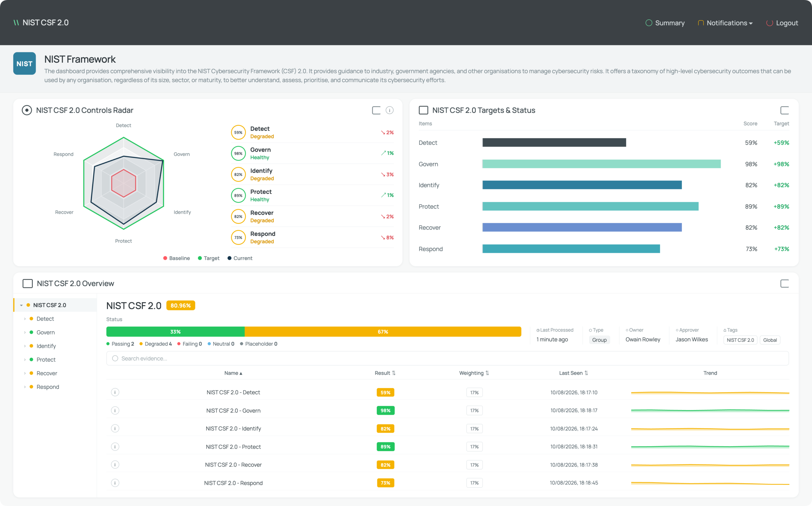Expand the Detect tree node
This screenshot has width=812, height=506.
coord(25,319)
